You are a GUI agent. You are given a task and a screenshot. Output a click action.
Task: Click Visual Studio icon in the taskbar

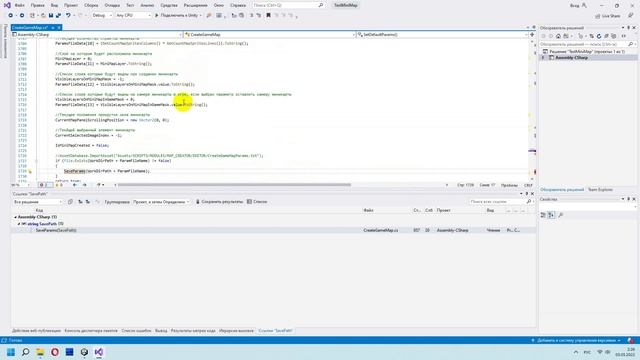coord(99,352)
